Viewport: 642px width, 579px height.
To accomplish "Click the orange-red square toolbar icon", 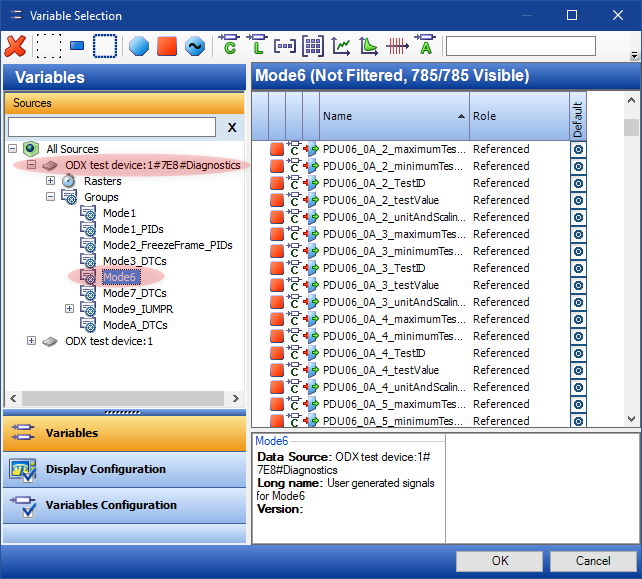I will 167,46.
